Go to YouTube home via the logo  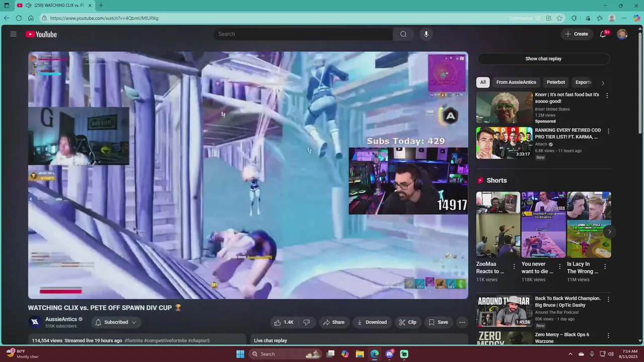41,34
